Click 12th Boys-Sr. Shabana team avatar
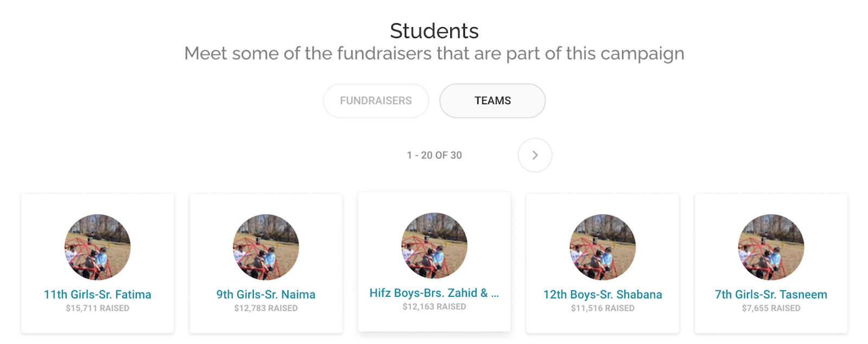 point(603,247)
